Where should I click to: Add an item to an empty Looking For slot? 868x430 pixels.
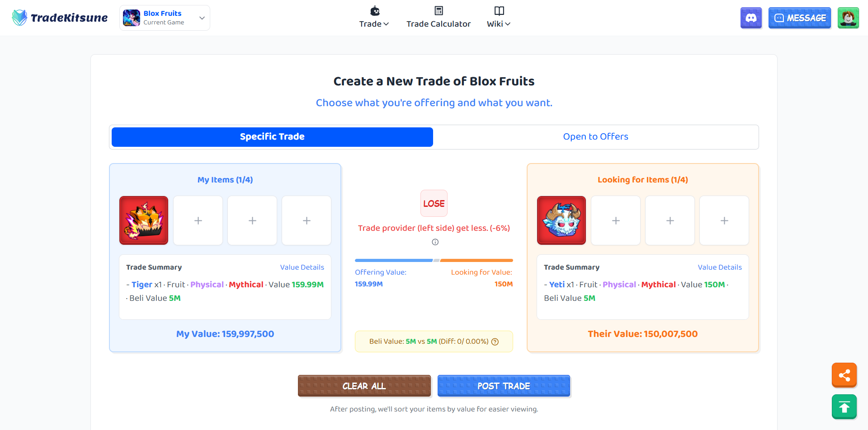[615, 220]
